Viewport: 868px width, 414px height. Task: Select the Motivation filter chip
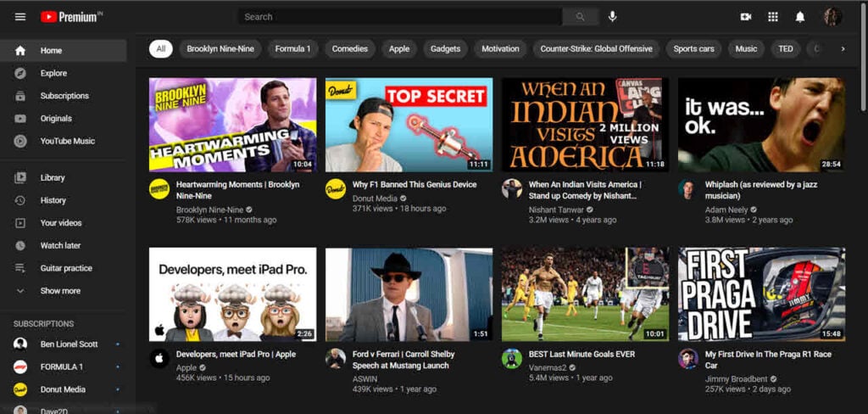pyautogui.click(x=500, y=48)
